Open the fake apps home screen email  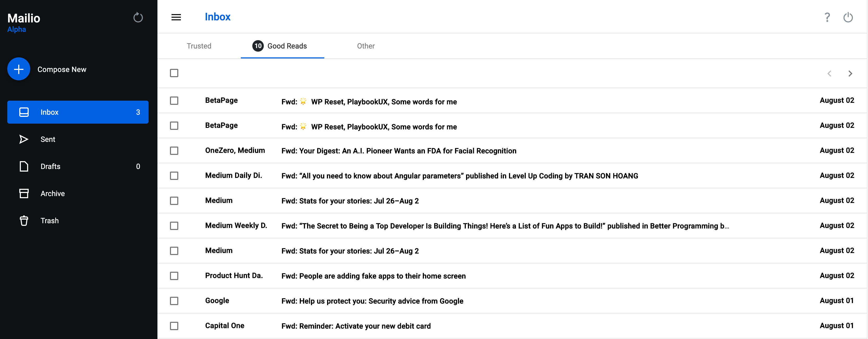(373, 276)
